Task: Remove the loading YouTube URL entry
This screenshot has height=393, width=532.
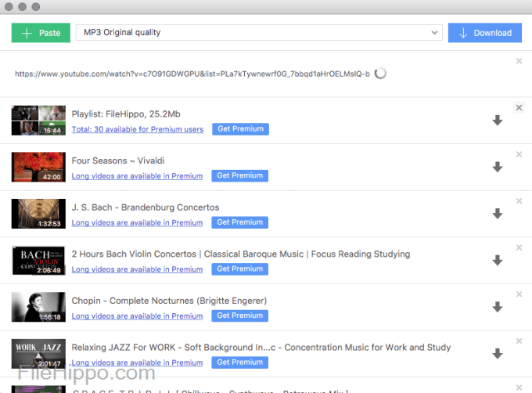Action: 519,61
